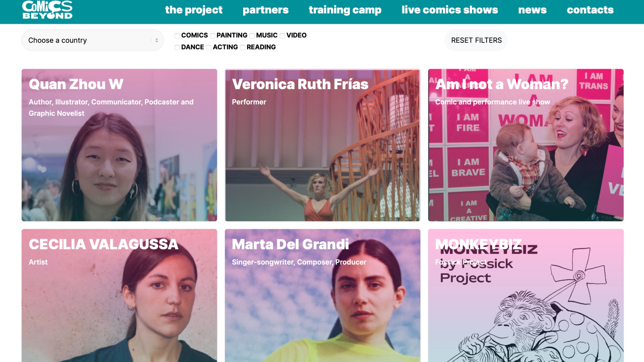This screenshot has height=362, width=644.
Task: Enable the COMICS filter checkbox
Action: coord(177,35)
